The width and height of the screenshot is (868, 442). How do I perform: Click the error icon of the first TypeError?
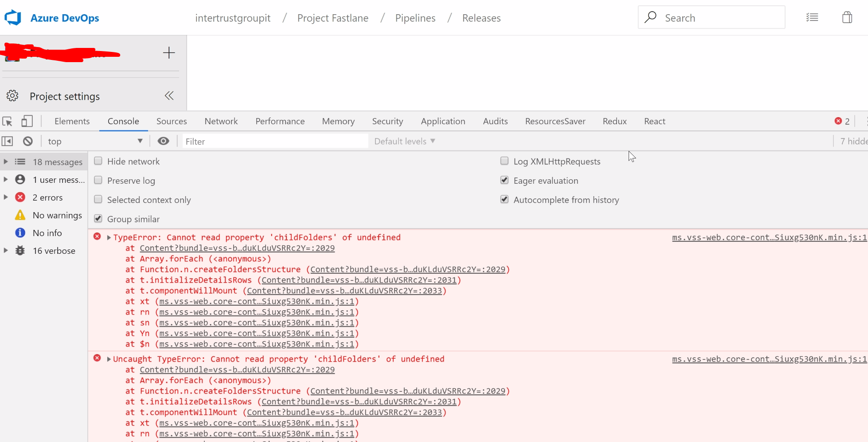pyautogui.click(x=97, y=237)
